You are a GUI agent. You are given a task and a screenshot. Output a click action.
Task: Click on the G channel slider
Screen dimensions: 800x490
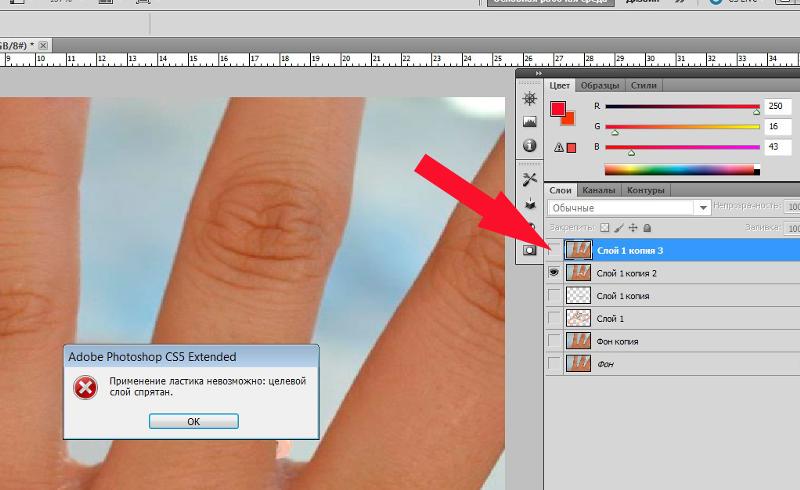tap(683, 127)
